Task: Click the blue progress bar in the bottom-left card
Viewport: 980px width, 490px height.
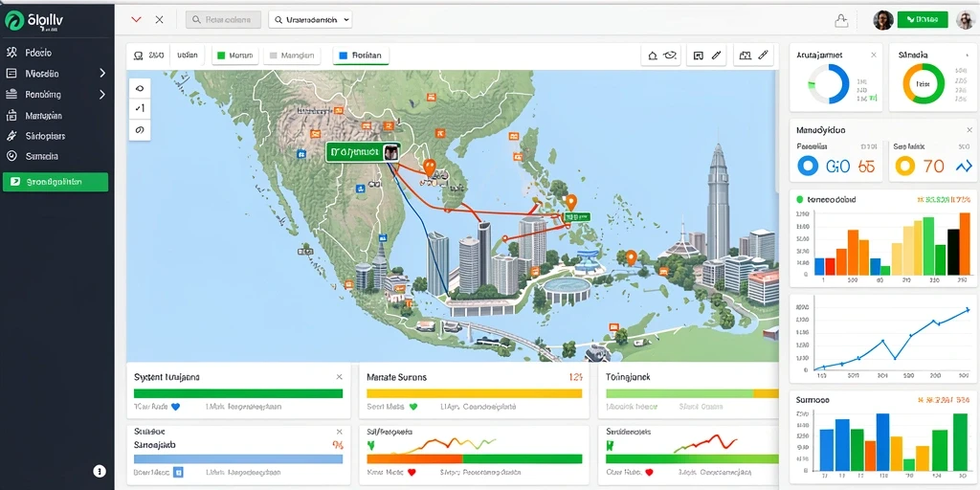Action: pos(238,458)
